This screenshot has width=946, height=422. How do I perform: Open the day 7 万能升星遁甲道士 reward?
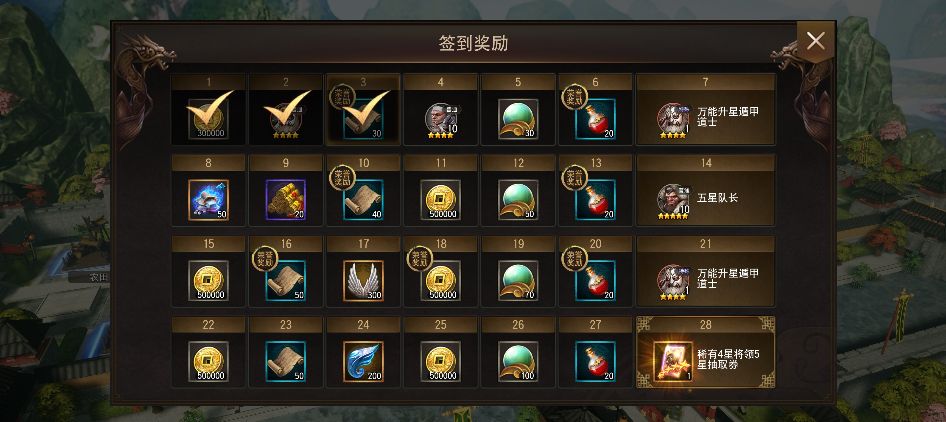705,109
